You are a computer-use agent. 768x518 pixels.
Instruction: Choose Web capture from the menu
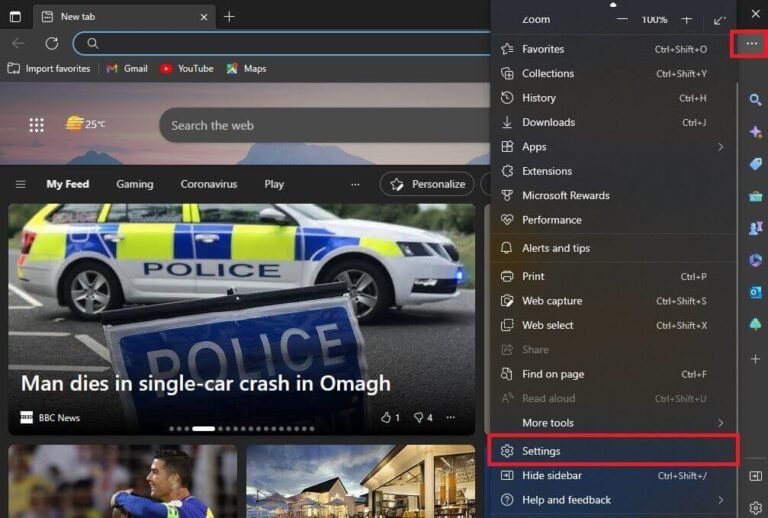(x=613, y=301)
